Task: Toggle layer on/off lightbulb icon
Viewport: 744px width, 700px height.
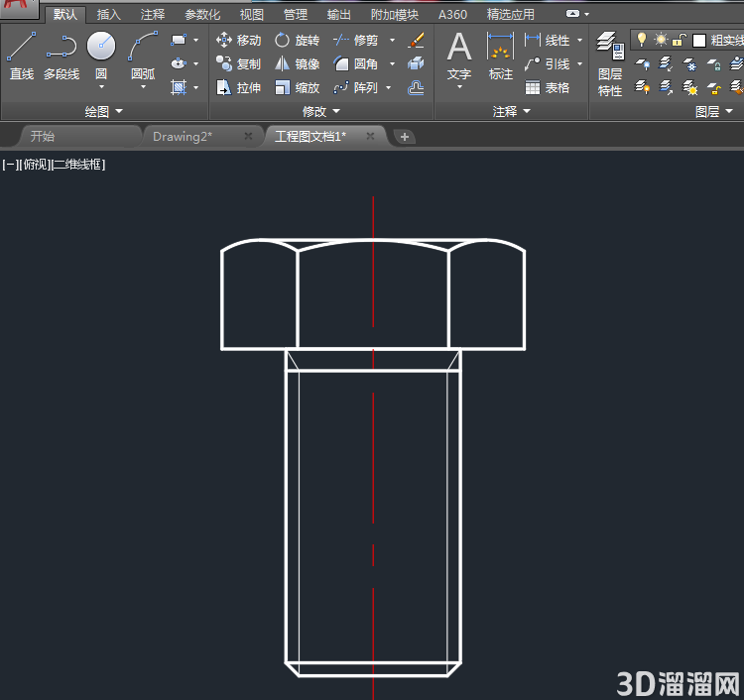Action: click(x=642, y=40)
